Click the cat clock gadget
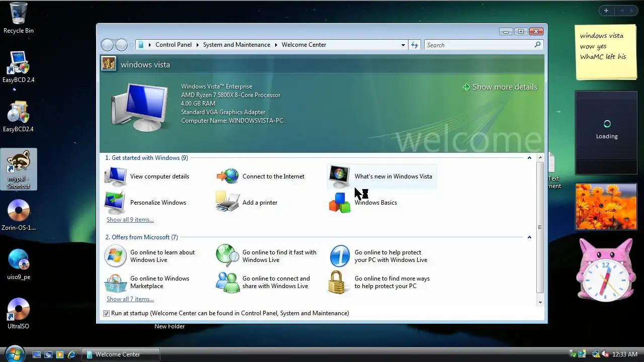Viewport: 644px width, 362px height. tap(605, 270)
